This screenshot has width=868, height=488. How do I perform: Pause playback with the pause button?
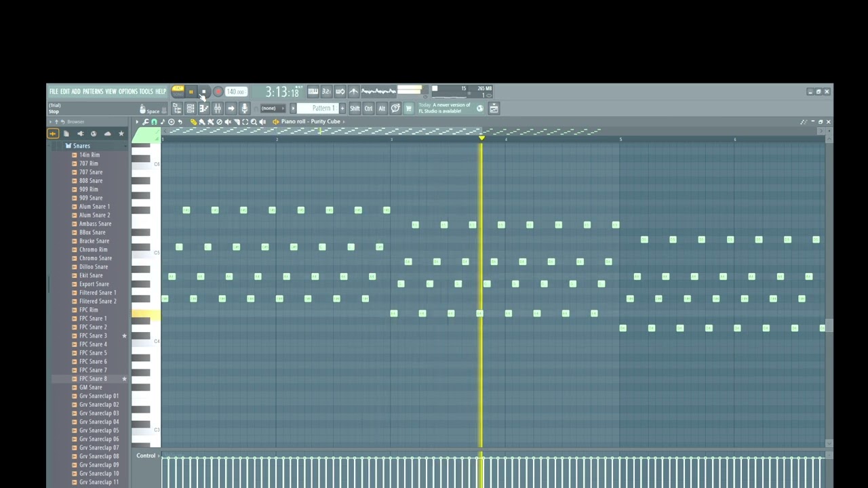tap(191, 91)
